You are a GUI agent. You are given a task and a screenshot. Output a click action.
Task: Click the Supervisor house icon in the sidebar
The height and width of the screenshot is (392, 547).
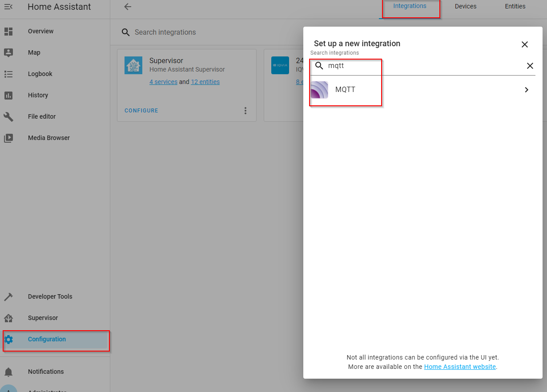[x=8, y=318]
